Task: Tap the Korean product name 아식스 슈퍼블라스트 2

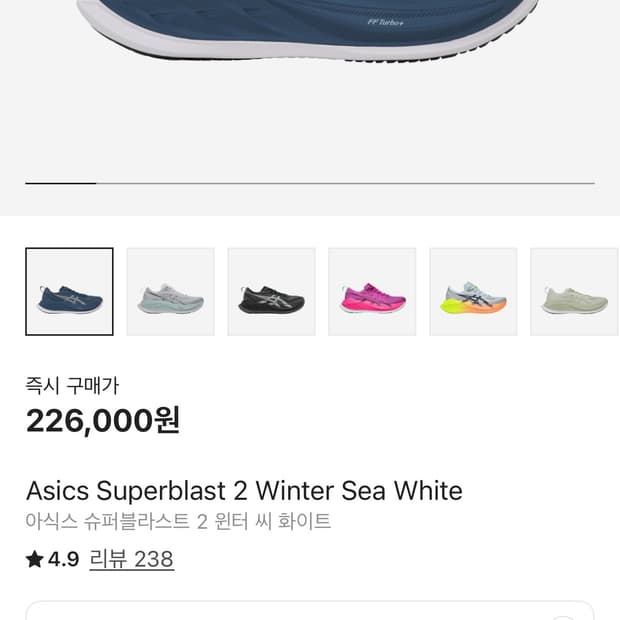Action: pos(178,522)
